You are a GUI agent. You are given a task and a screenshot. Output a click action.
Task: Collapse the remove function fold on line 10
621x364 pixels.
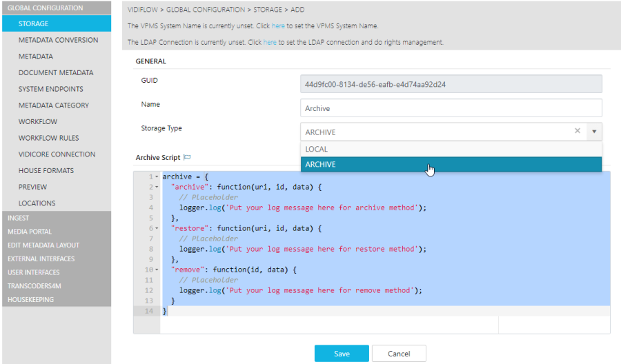tap(157, 270)
